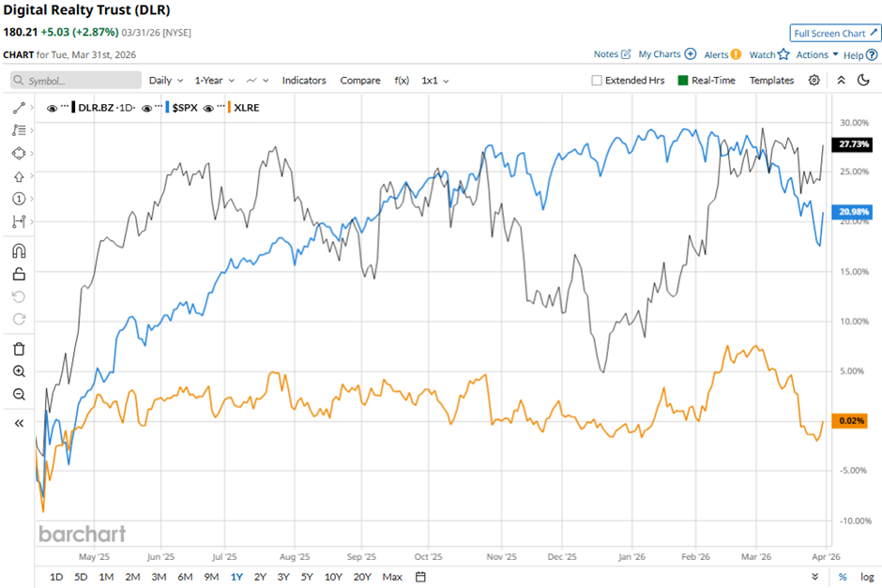Open the My Charts link
This screenshot has width=882, height=588.
pos(667,55)
